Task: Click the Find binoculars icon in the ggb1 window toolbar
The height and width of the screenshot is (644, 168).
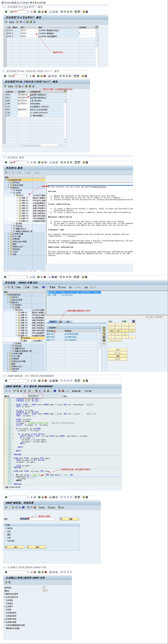Action: pyautogui.click(x=53, y=163)
